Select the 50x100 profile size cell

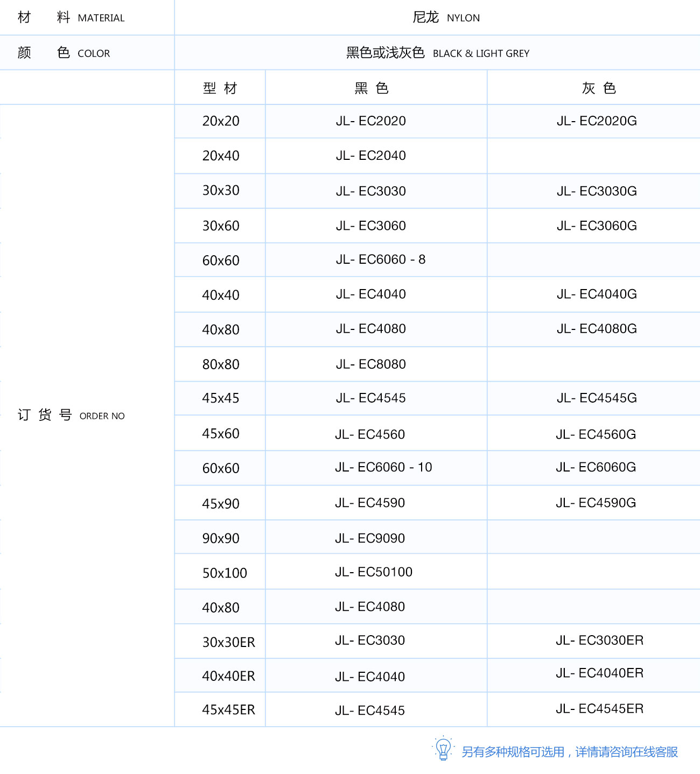tap(225, 573)
